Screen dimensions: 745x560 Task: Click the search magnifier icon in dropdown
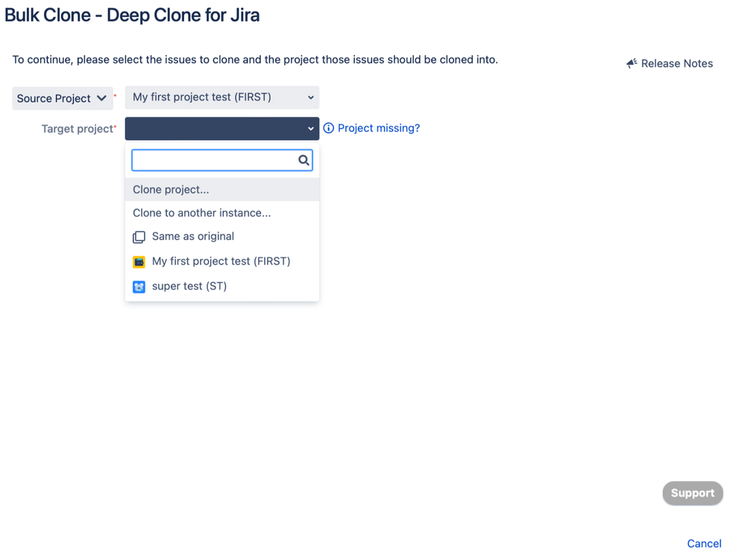304,160
